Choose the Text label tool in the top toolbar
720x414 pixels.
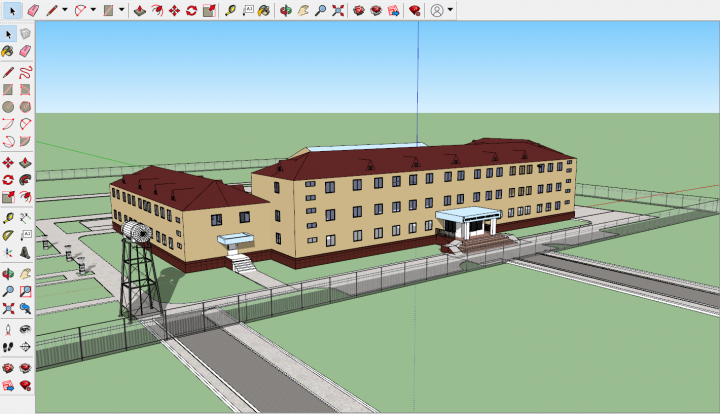[x=248, y=11]
